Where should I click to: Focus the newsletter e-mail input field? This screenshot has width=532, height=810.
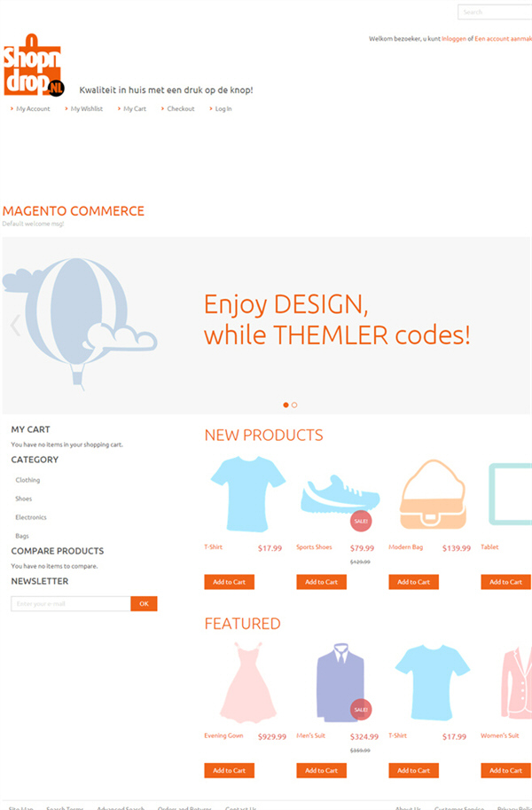tap(71, 603)
